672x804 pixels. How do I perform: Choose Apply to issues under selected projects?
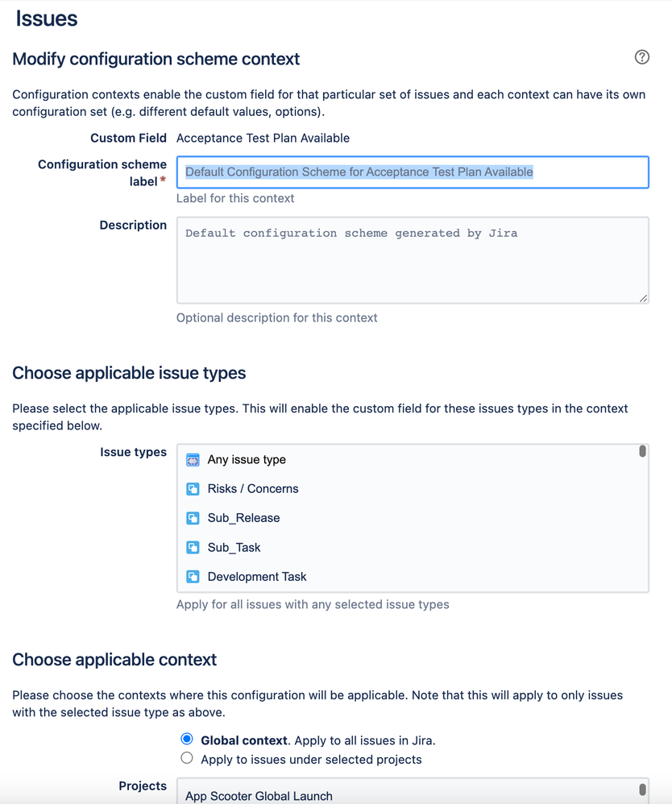pyautogui.click(x=187, y=758)
